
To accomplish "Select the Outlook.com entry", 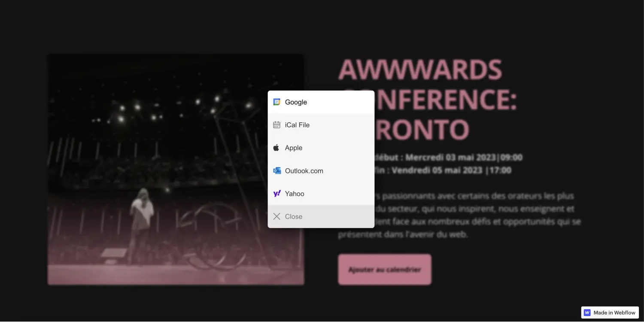I will 321,171.
